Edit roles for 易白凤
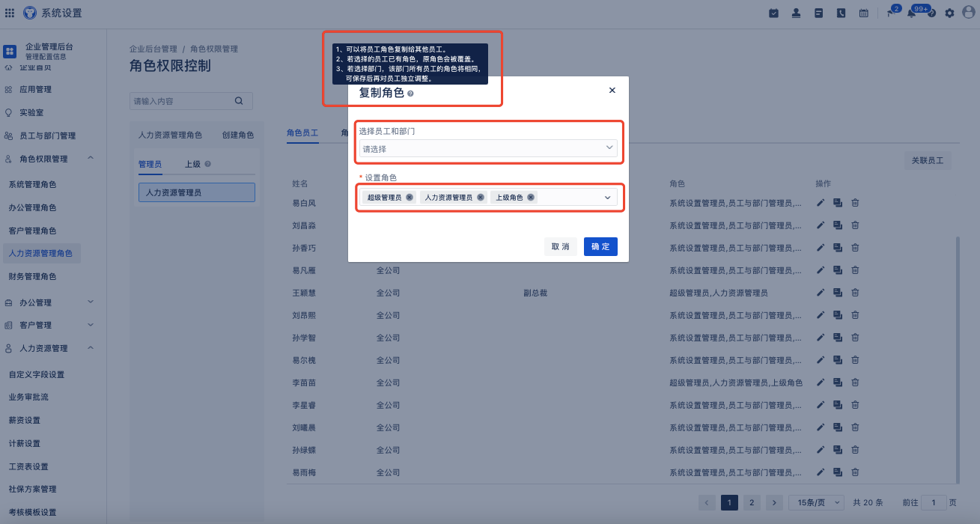This screenshot has width=980, height=524. (821, 203)
